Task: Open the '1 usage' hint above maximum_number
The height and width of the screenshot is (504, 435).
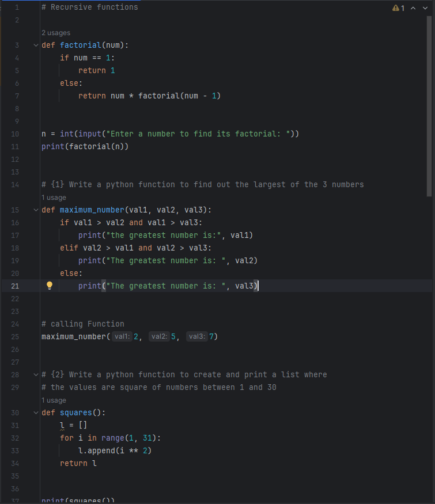Action: click(54, 198)
